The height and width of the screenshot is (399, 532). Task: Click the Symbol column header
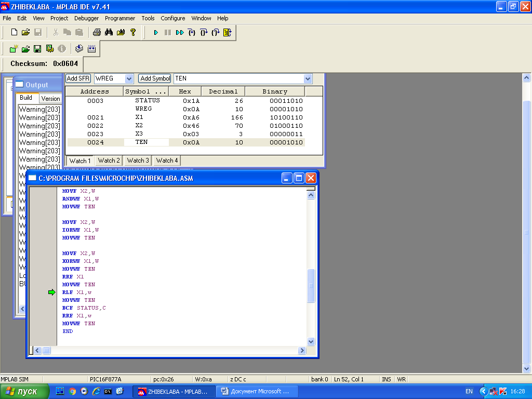[145, 91]
